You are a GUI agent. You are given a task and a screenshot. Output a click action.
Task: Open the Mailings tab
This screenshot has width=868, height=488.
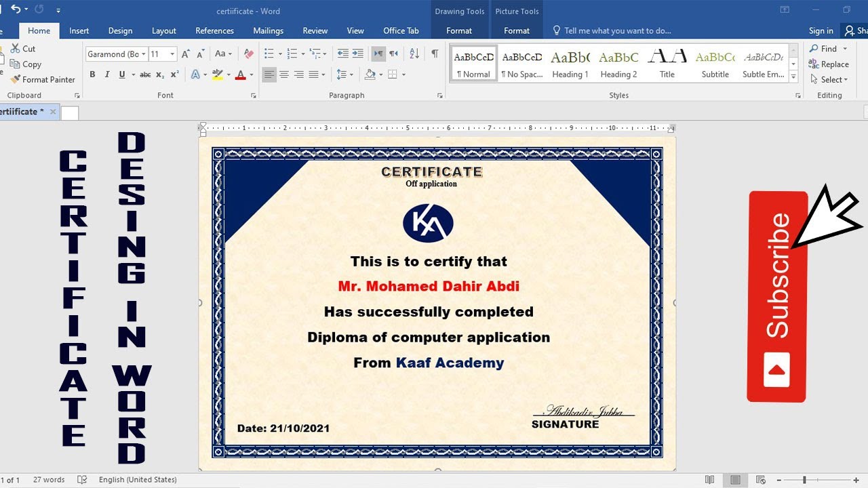pyautogui.click(x=268, y=30)
